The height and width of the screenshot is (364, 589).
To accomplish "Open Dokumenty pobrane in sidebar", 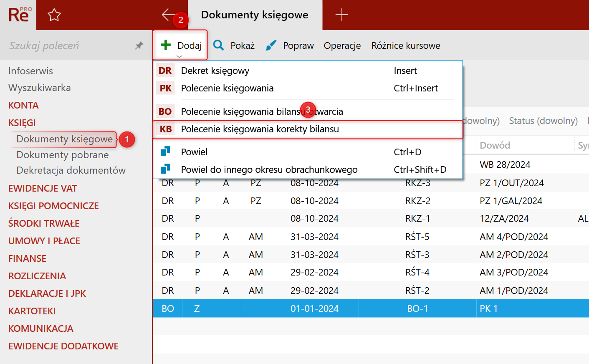I will click(63, 155).
